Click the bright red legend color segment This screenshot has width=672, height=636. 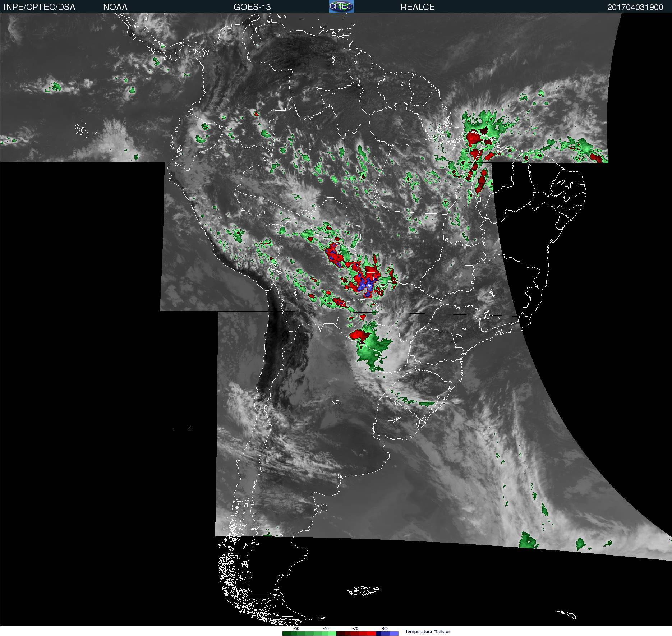click(372, 633)
